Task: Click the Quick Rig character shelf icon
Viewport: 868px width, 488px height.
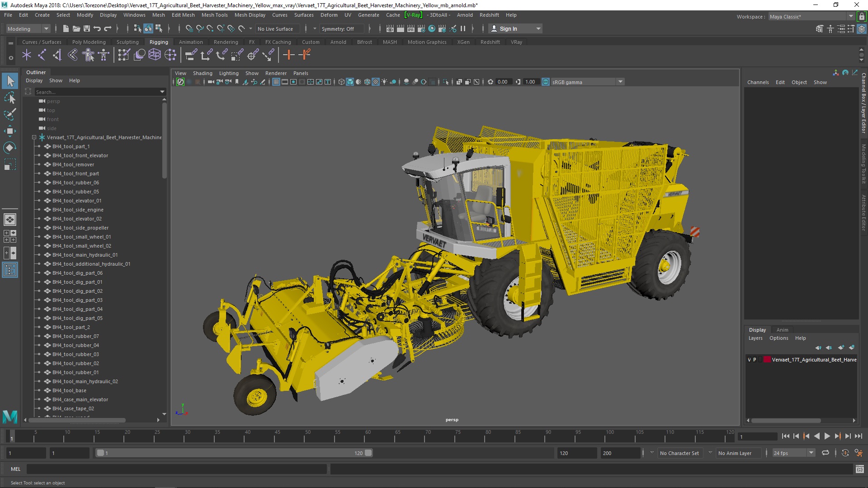Action: click(x=89, y=55)
